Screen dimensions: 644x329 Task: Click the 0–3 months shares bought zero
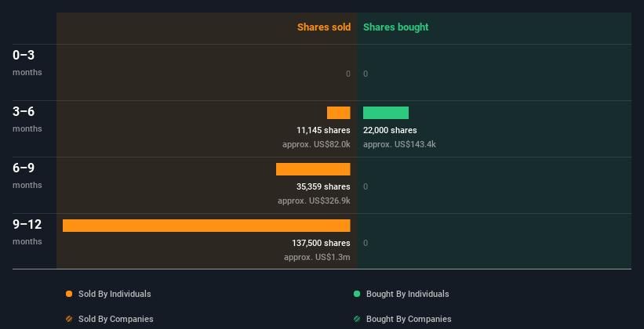(366, 74)
